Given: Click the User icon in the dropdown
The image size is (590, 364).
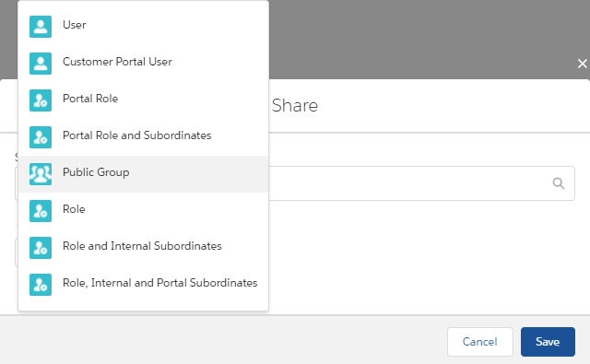Looking at the screenshot, I should pos(41,27).
